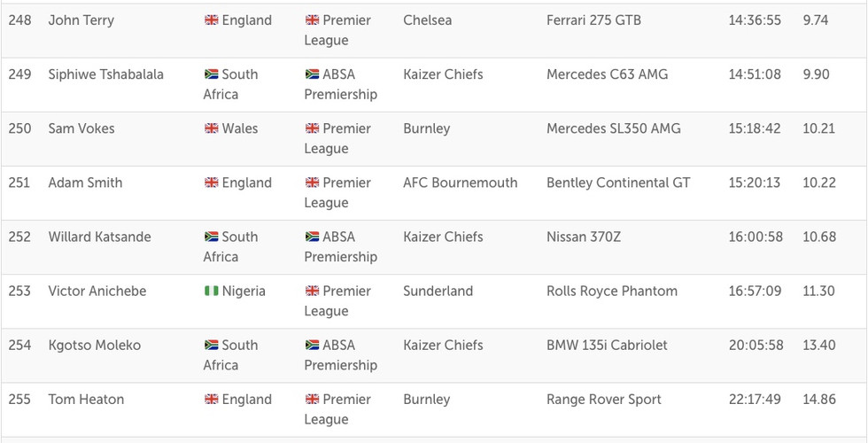
Task: Click the Sunderland club cell
Action: (438, 291)
